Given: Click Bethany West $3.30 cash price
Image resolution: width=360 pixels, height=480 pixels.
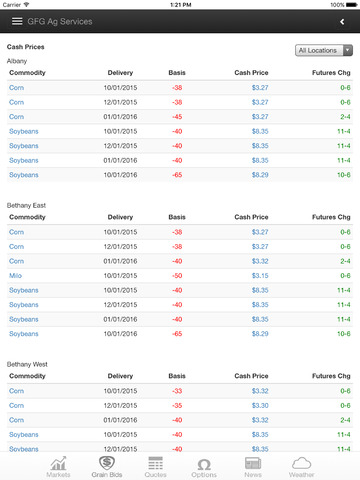Looking at the screenshot, I should (260, 406).
